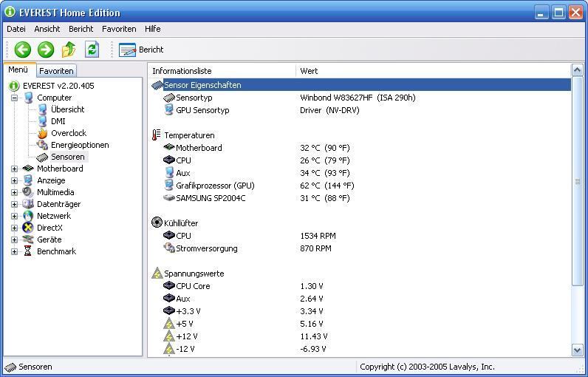Collapse the Computer tree node

[x=14, y=98]
